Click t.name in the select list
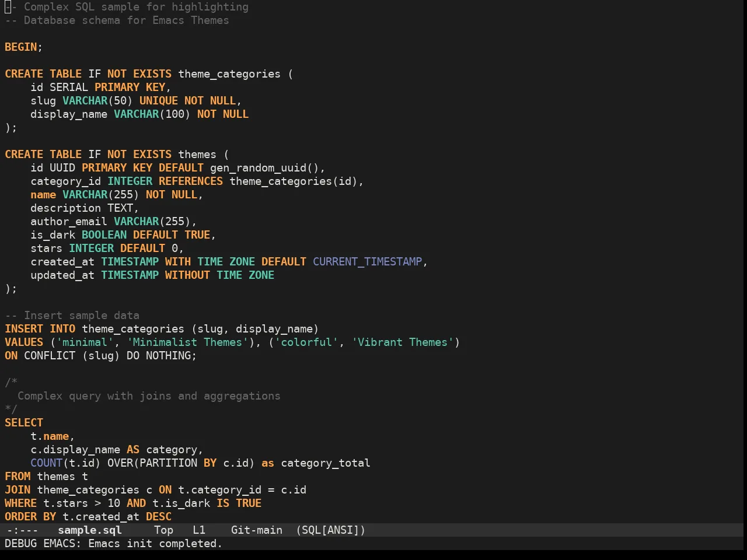The image size is (747, 560). coord(50,436)
